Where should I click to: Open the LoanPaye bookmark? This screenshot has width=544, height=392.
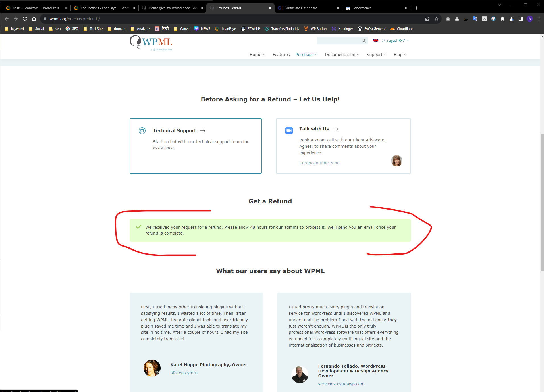tap(226, 29)
